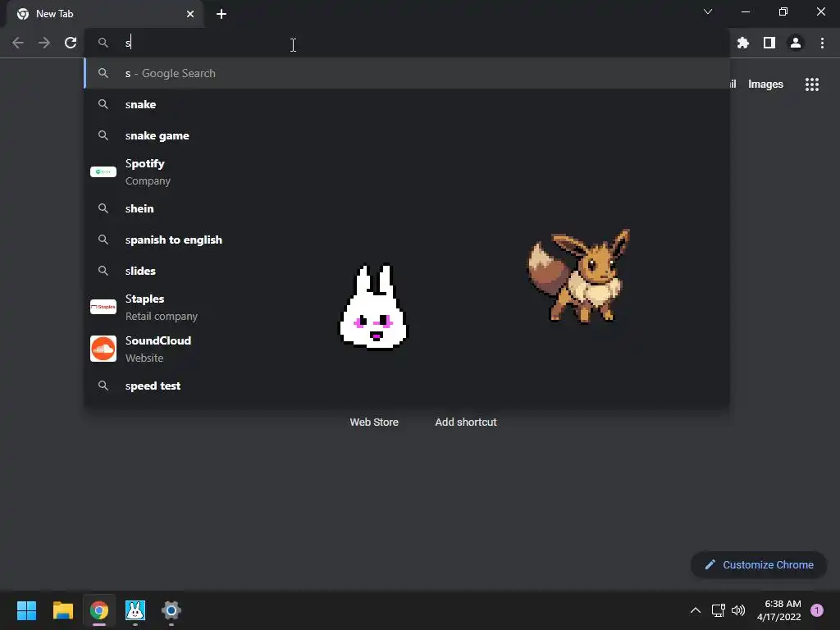Open the Google apps grid
The width and height of the screenshot is (840, 630).
click(812, 84)
